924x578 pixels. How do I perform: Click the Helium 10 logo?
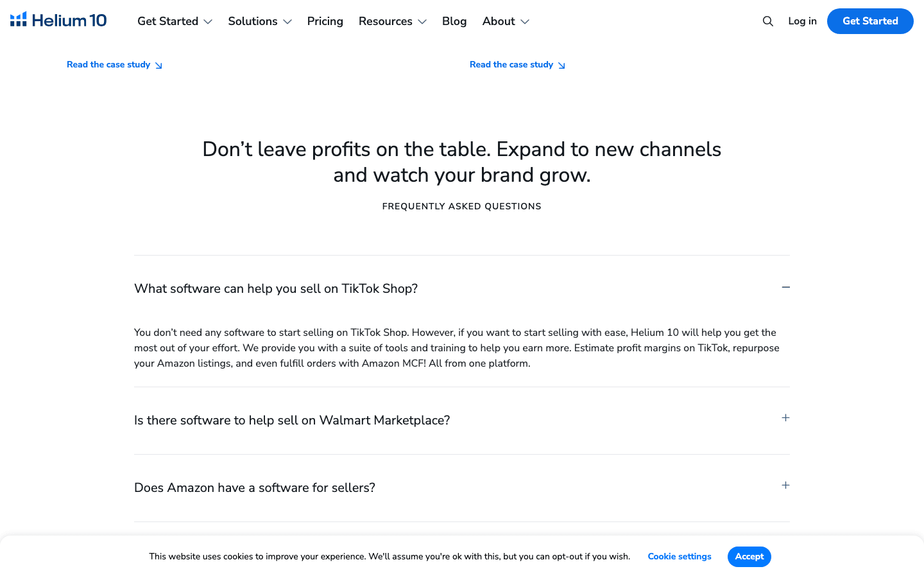click(x=58, y=21)
